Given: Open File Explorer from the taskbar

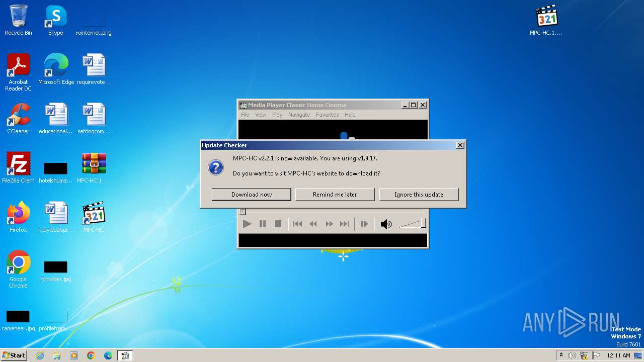Looking at the screenshot, I should (57, 355).
